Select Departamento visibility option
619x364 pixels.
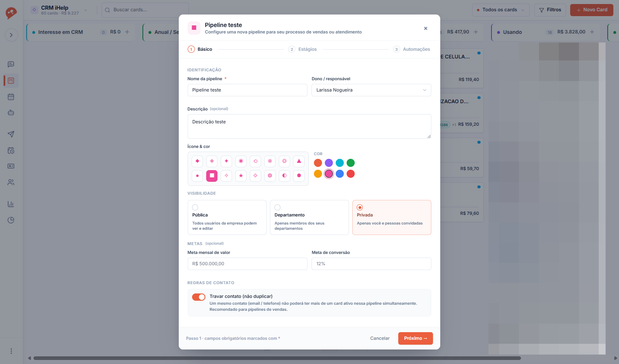309,218
